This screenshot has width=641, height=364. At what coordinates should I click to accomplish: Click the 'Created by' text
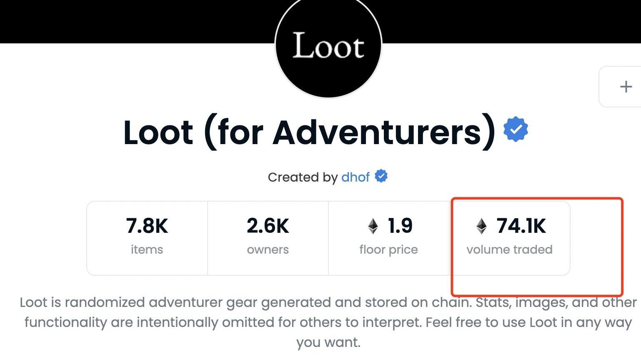pyautogui.click(x=303, y=177)
